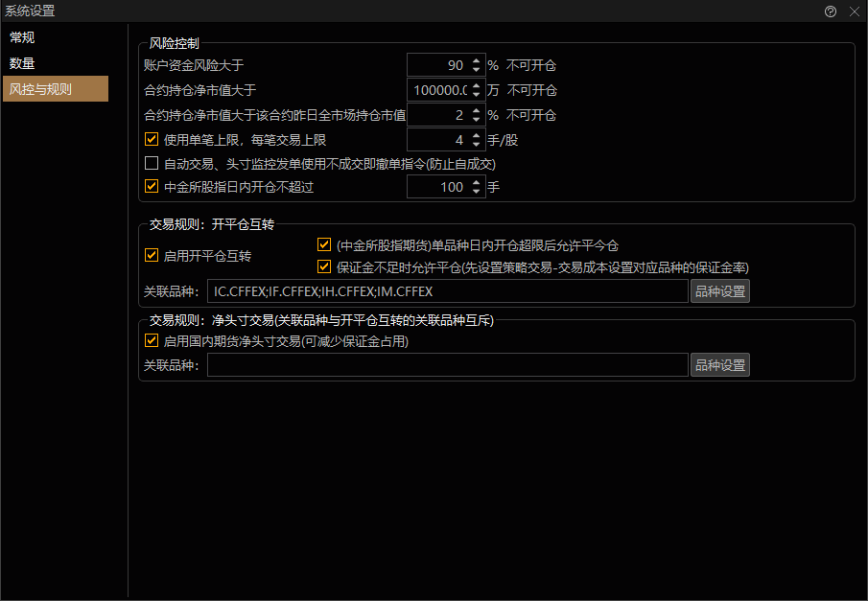868x601 pixels.
Task: Increase 合约持仓净市值大于 value with up arrow
Action: (476, 85)
